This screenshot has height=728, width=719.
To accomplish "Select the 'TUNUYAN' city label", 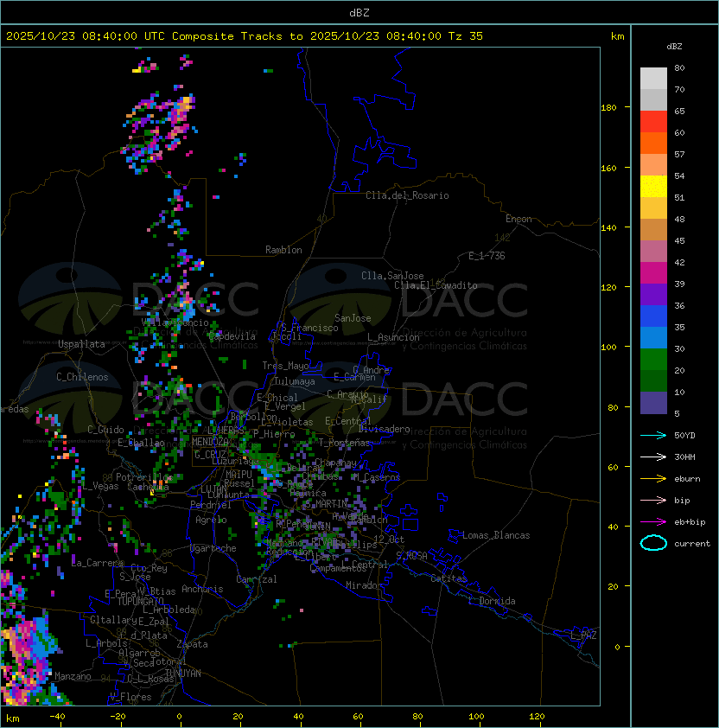I will point(183,673).
